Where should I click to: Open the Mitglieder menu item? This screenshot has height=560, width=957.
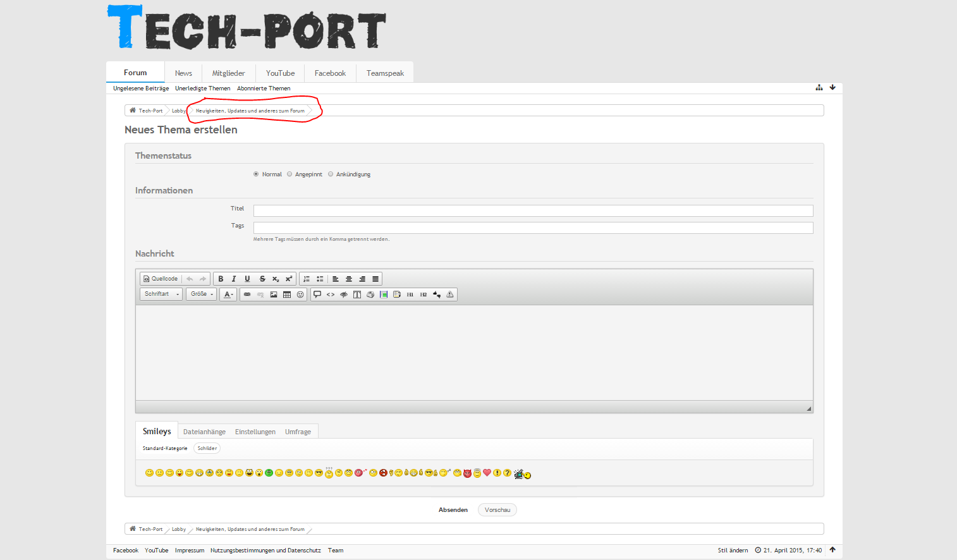click(228, 73)
